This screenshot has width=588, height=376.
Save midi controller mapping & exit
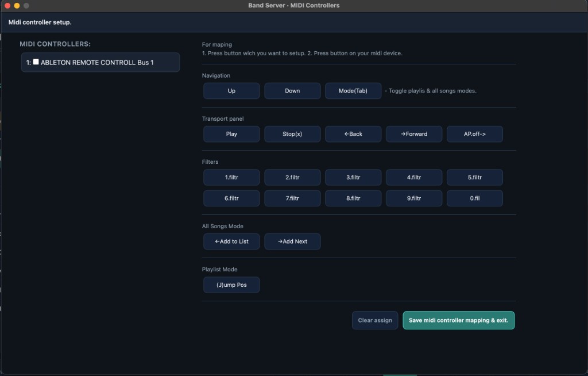[x=459, y=320]
